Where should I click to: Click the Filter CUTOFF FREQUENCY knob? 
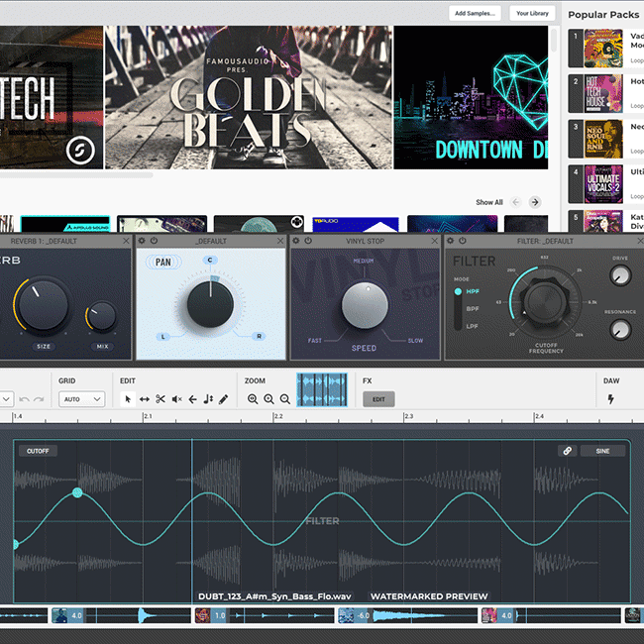[x=545, y=301]
